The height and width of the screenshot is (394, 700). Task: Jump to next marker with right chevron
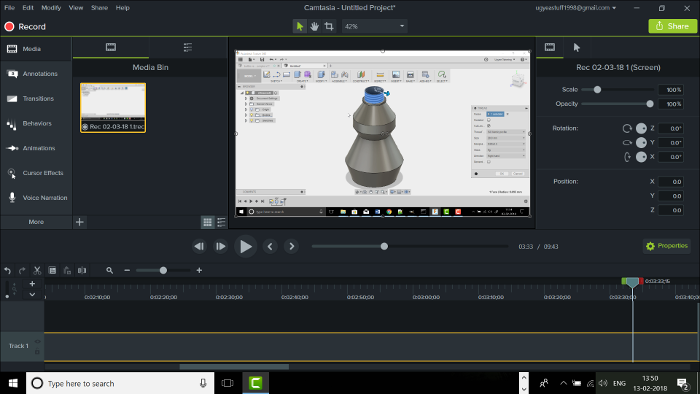point(292,246)
